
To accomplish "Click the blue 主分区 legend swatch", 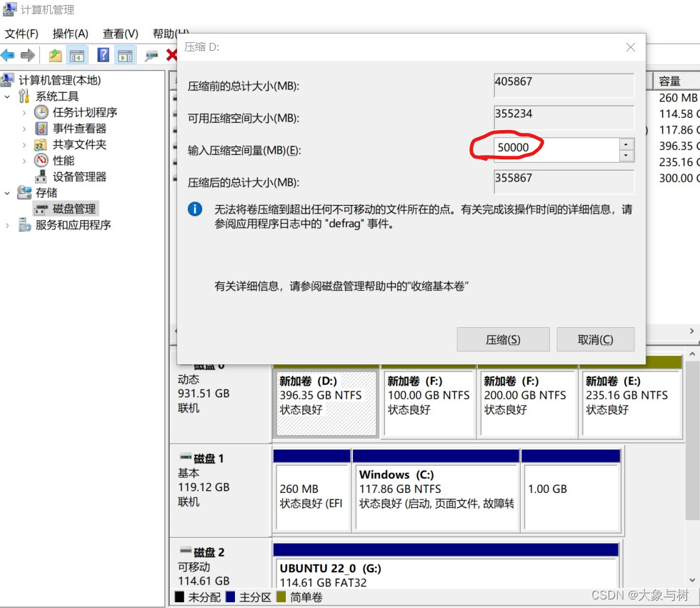I will pyautogui.click(x=230, y=597).
